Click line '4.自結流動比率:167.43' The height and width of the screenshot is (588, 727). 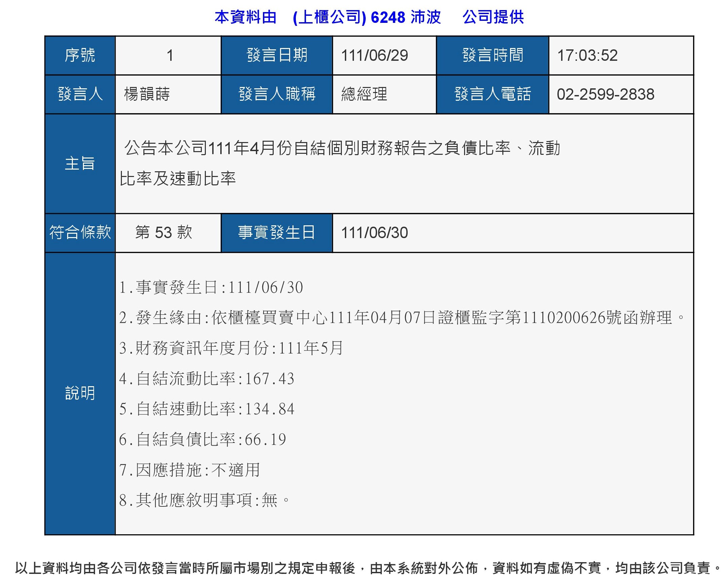coord(207,378)
